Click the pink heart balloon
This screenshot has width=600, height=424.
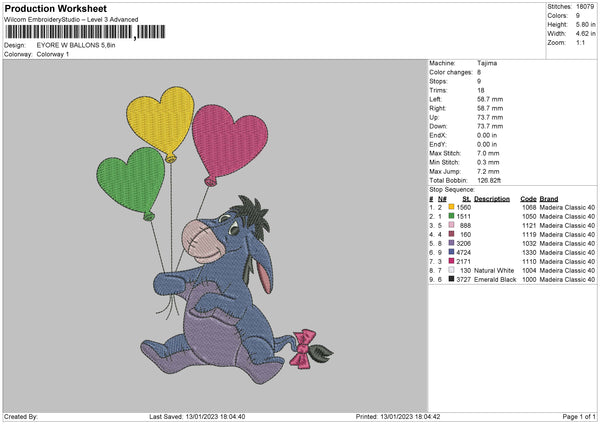(x=221, y=133)
